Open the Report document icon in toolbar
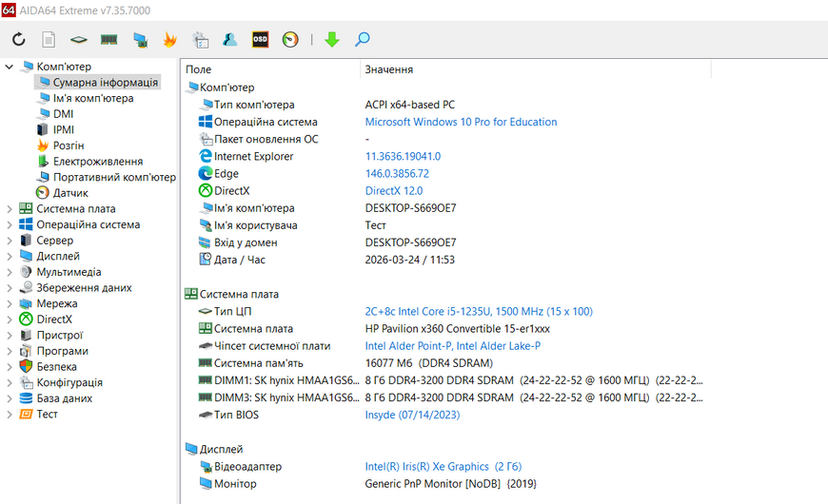Image resolution: width=828 pixels, height=504 pixels. click(49, 40)
